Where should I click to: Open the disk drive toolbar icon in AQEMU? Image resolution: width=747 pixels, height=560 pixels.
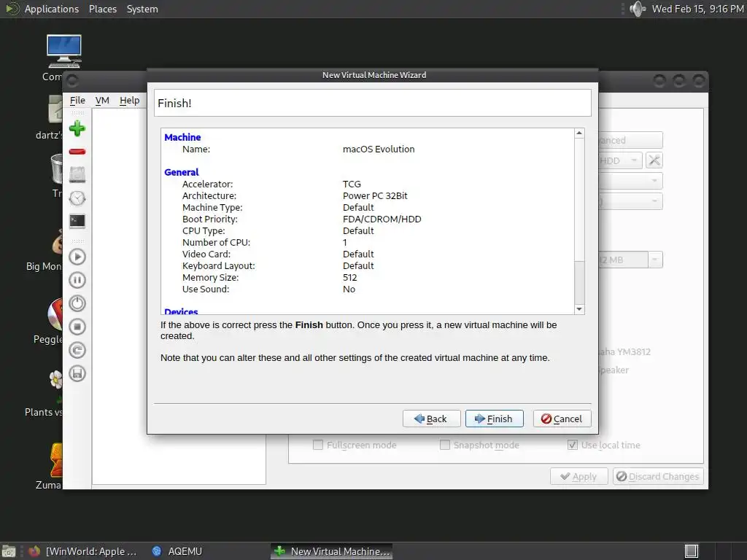pyautogui.click(x=77, y=175)
